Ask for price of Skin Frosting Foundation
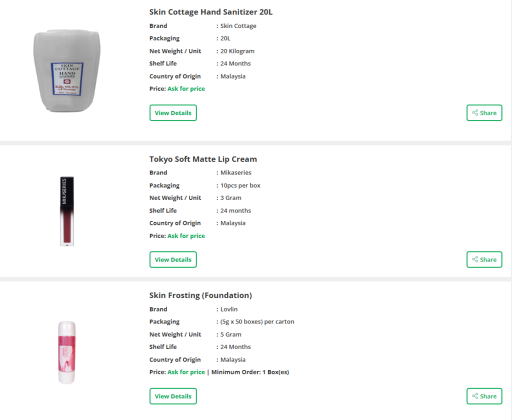Screen dimensions: 512x420 (186, 372)
